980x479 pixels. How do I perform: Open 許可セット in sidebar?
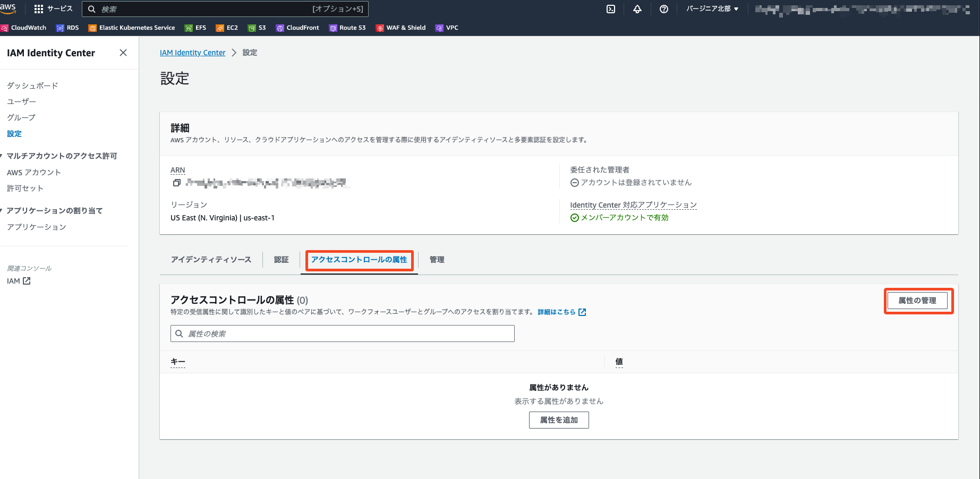point(25,189)
